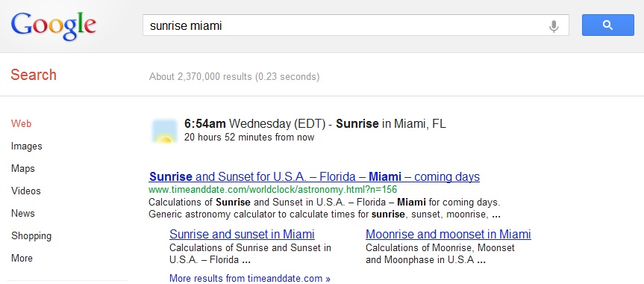This screenshot has width=644, height=284.
Task: Switch to Videos results
Action: click(26, 191)
